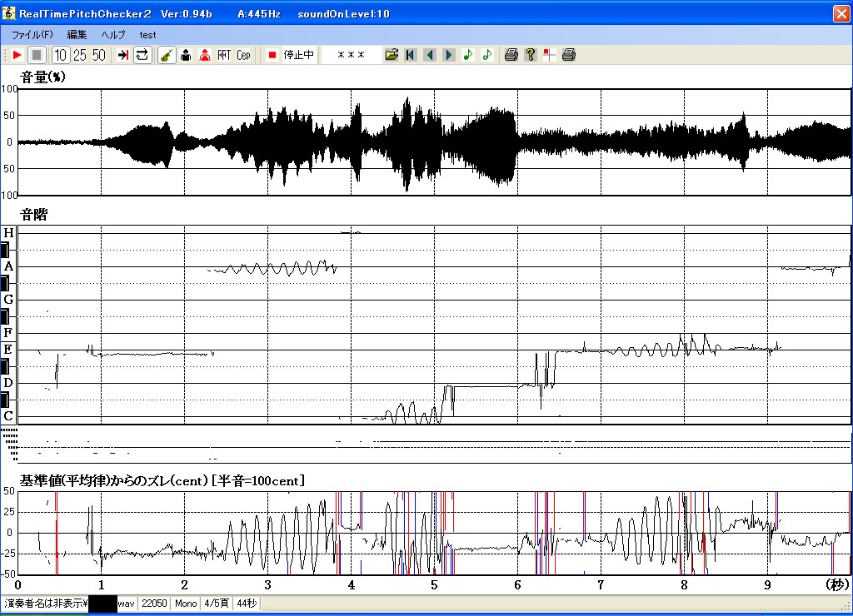
Task: Open the ヘルプ menu
Action: (x=113, y=35)
